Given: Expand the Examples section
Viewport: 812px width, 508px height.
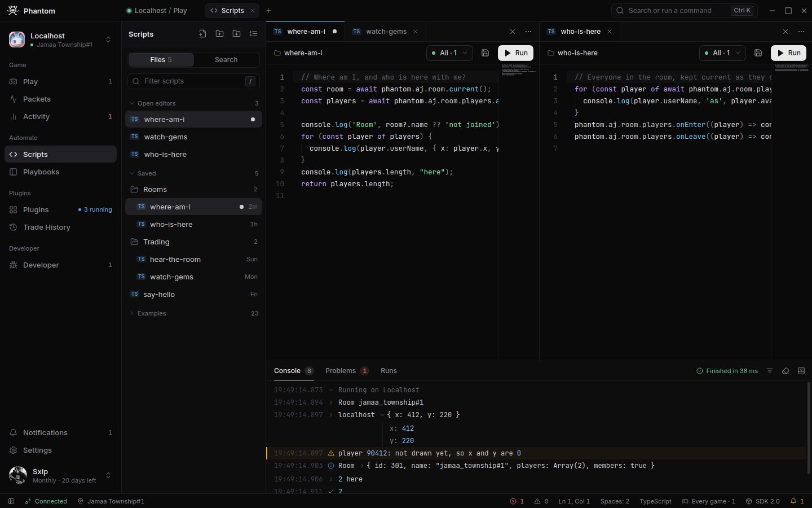Looking at the screenshot, I should tap(193, 313).
